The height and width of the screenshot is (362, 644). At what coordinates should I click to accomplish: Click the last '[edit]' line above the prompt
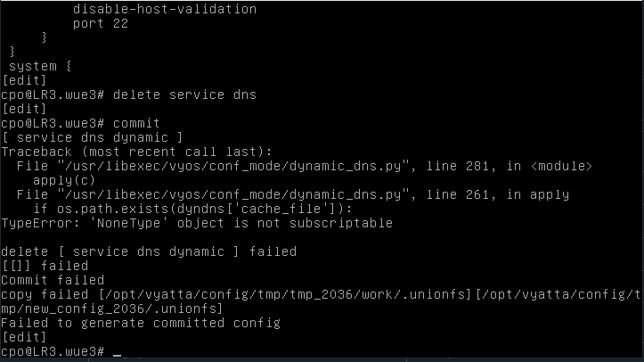(x=21, y=337)
